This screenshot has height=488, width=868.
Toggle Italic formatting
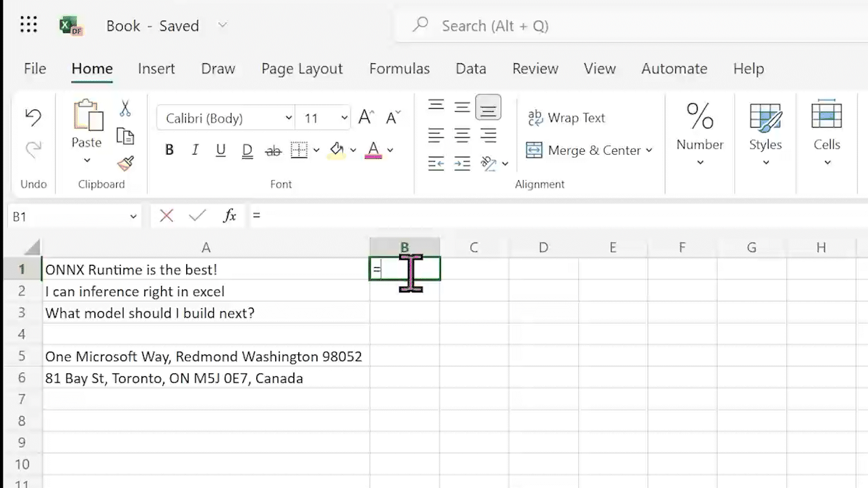(x=195, y=150)
